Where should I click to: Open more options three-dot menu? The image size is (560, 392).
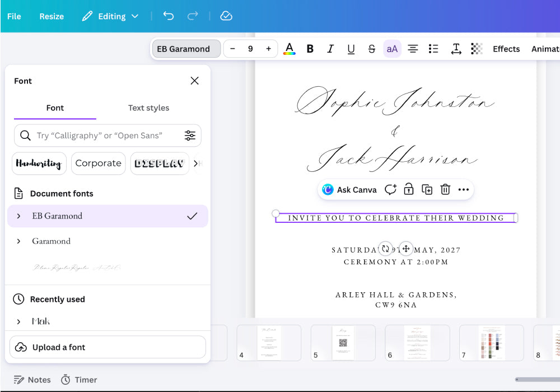464,190
